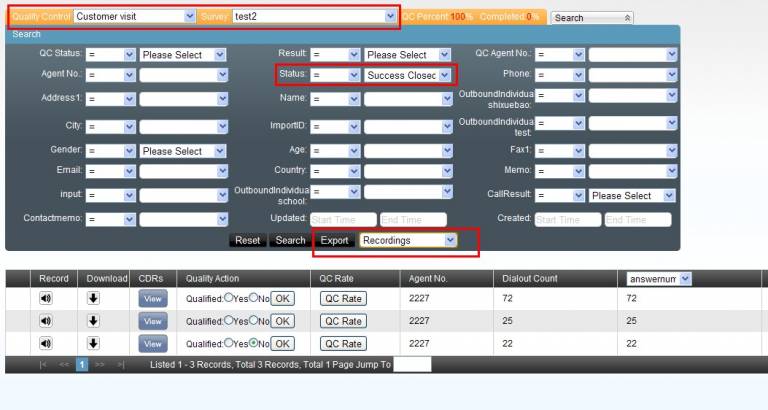Screen dimensions: 768x410
Task: Play recording for the third row
Action: coord(46,343)
